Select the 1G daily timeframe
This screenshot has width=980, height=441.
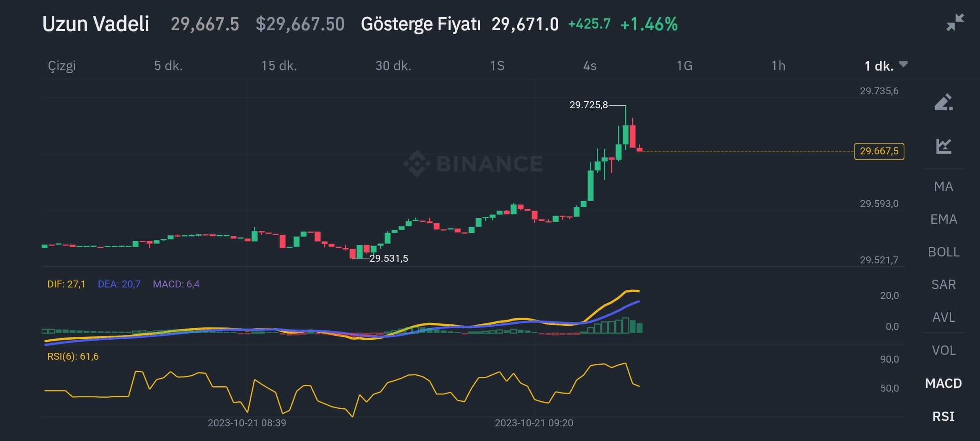684,66
